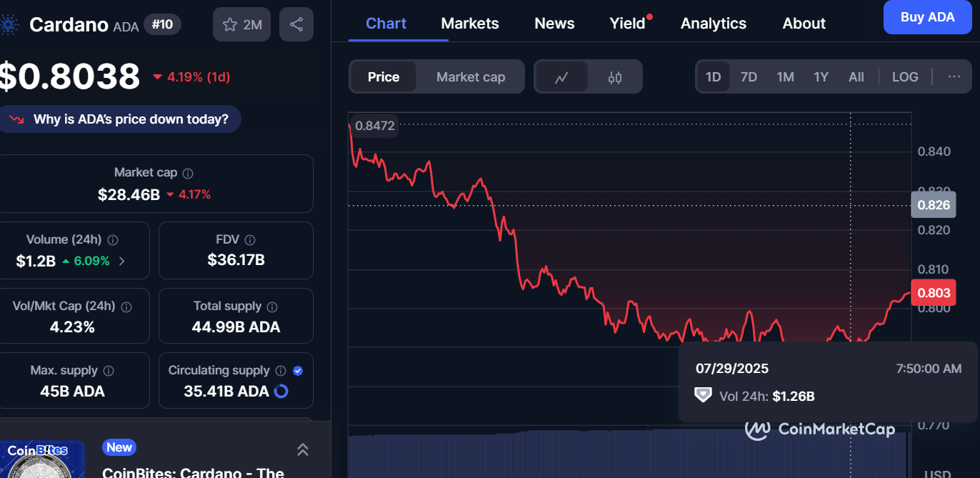Switch to the Chart tab
Screen dimensions: 980x478
(x=386, y=24)
